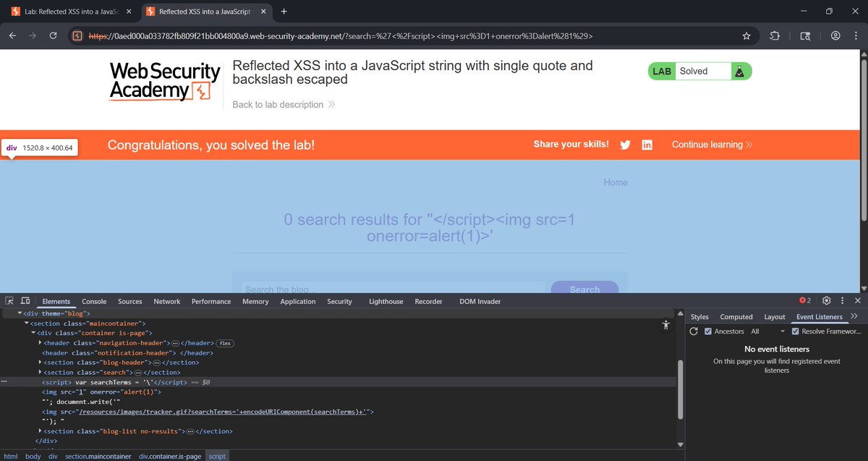
Task: Bookmark this page with the star icon
Action: 746,35
